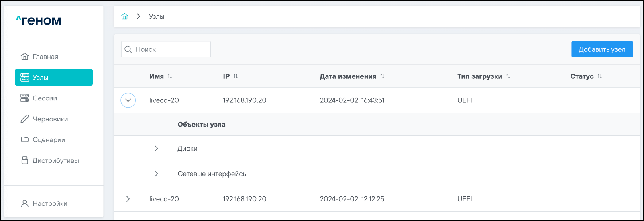Open Настройки at sidebar bottom

click(x=49, y=203)
